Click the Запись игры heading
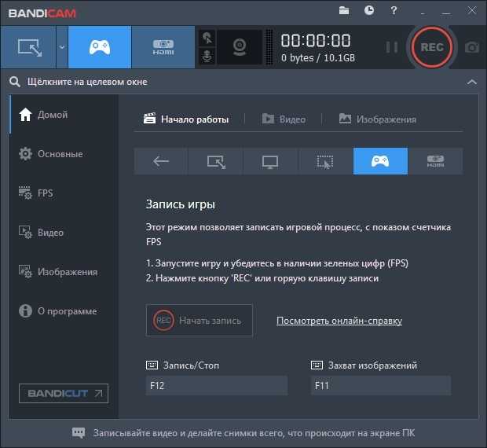This screenshot has width=487, height=448. (181, 204)
